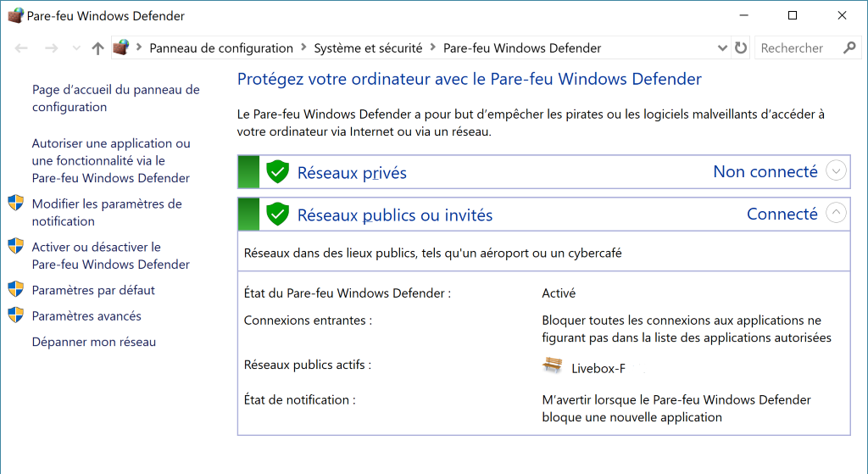Click the Réseaux publics ou invités heading
Viewport: 868px width, 474px height.
click(x=395, y=215)
